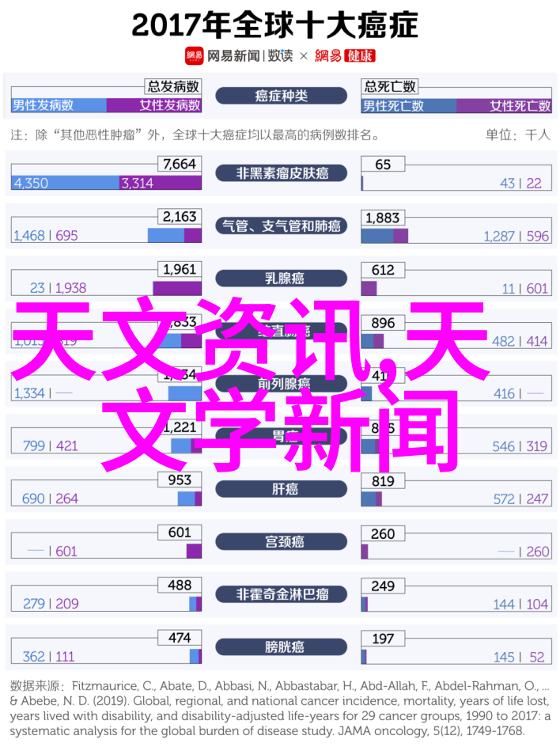Click the red 健康 health badge
Viewport: 560px width, 747px height.
click(360, 56)
